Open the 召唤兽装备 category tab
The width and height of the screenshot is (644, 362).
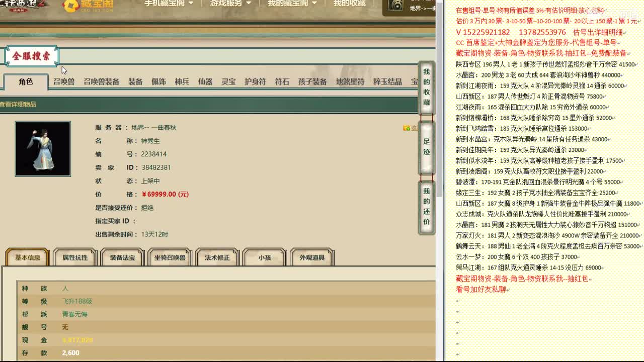[102, 81]
